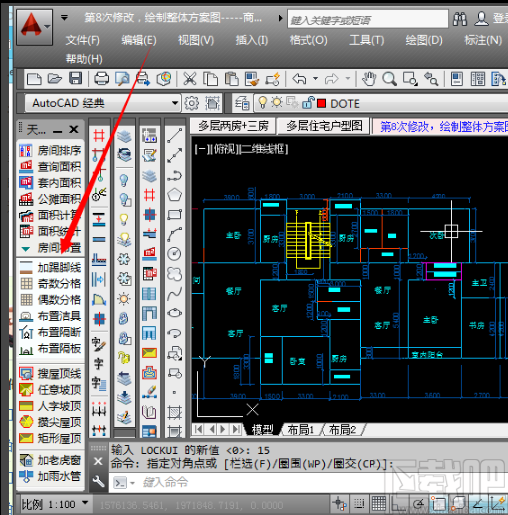Click the red DOTE layer color swatch
The image size is (508, 515).
click(322, 103)
